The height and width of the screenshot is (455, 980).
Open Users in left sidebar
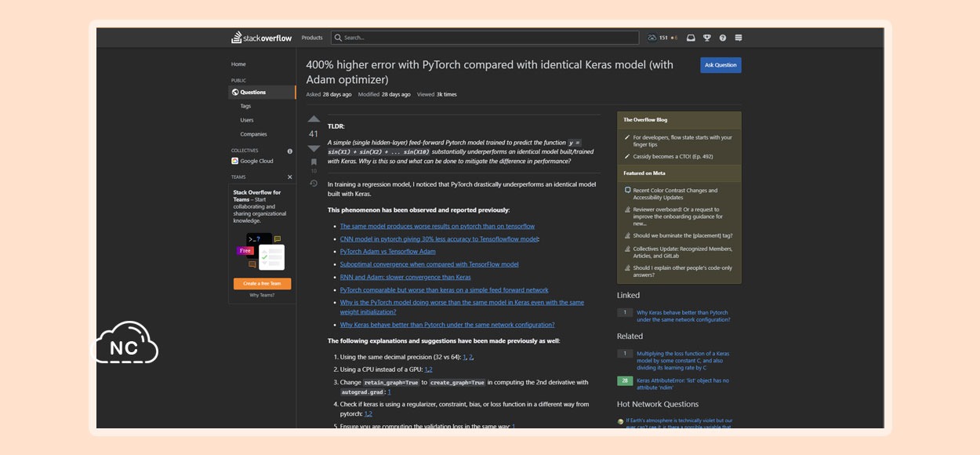[x=247, y=120]
